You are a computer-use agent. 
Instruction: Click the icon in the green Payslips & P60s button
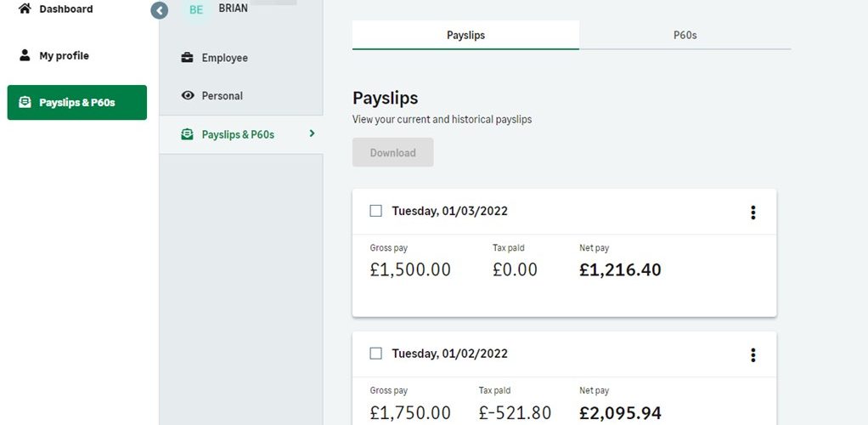click(x=25, y=103)
